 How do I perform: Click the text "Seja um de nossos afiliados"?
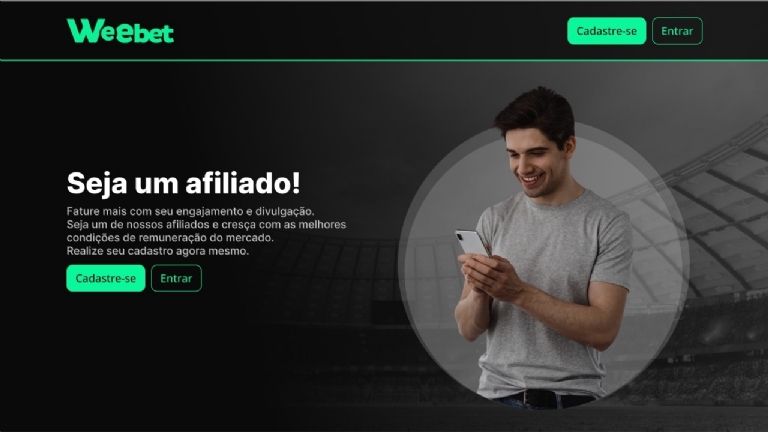pyautogui.click(x=137, y=224)
